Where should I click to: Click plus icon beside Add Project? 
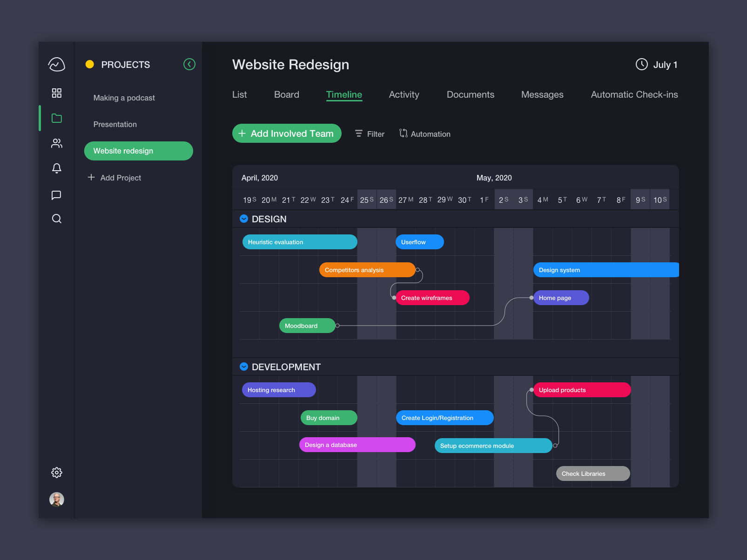[91, 177]
